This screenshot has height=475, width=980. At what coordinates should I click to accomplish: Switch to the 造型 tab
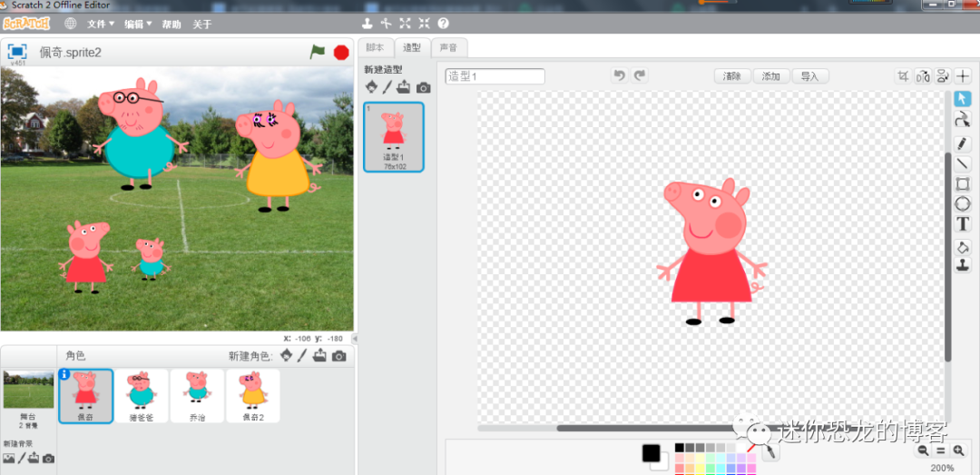point(412,47)
